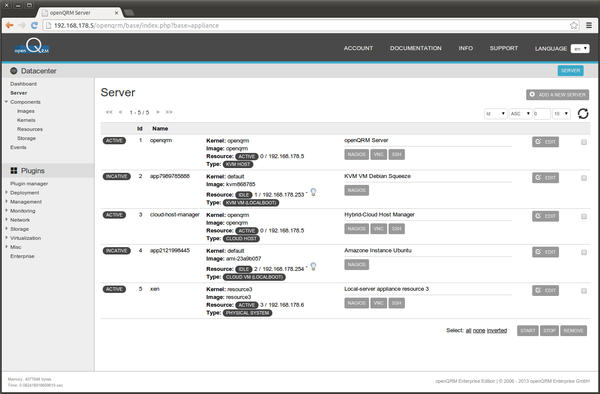Click STOP button below the table
Viewport: 600px width, 394px height.
coord(549,331)
